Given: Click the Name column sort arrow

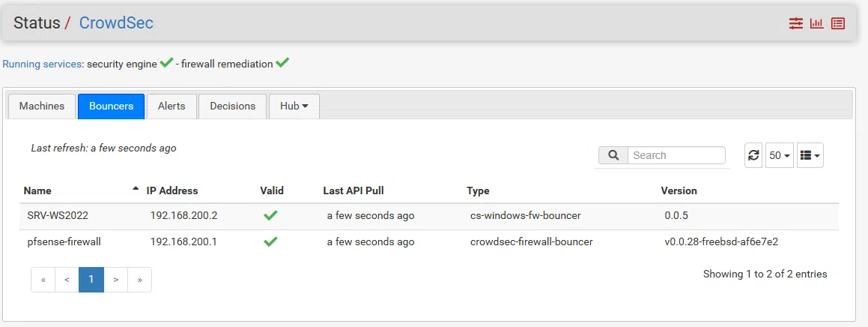Looking at the screenshot, I should pos(136,189).
